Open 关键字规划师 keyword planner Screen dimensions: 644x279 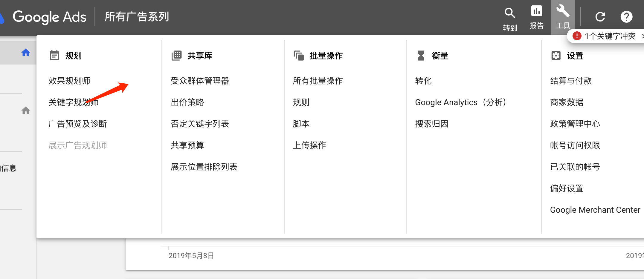point(74,102)
